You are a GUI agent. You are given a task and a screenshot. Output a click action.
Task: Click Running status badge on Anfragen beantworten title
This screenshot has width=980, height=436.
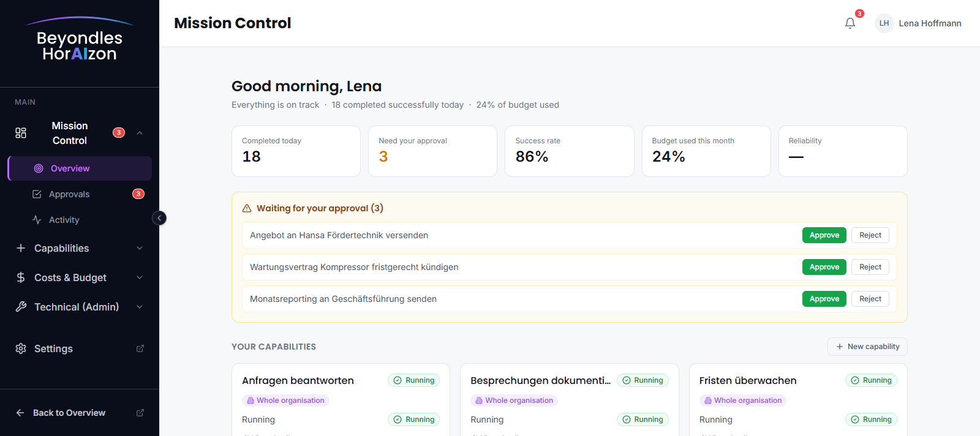click(413, 380)
